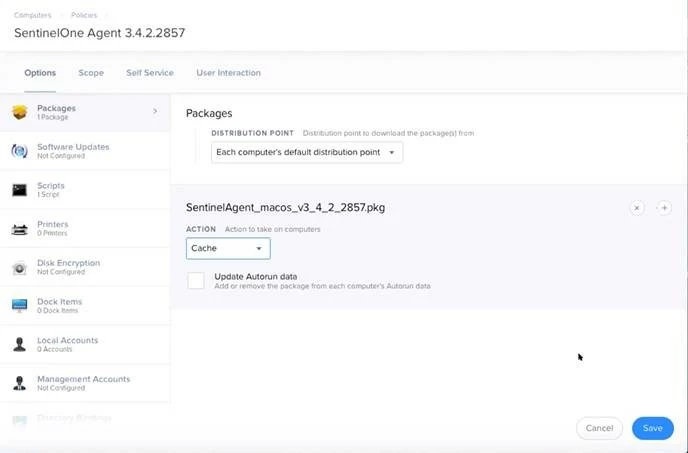688x453 pixels.
Task: Click the Update Autorun data label
Action: pos(256,277)
